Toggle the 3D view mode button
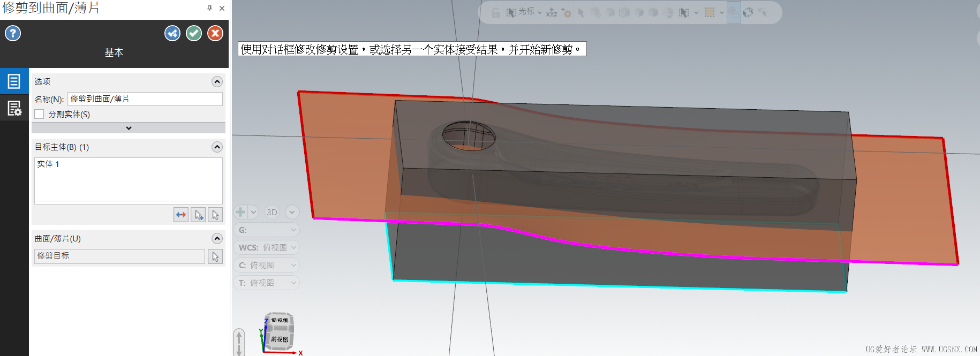Viewport: 980px width, 356px height. pos(272,212)
